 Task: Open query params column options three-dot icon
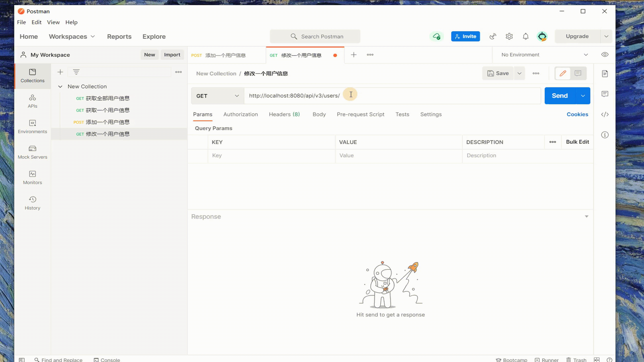coord(553,142)
